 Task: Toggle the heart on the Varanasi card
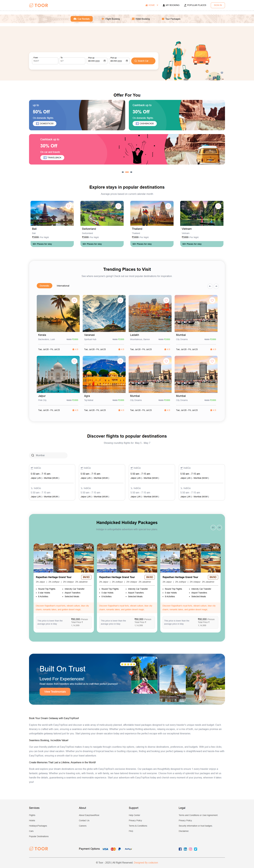[x=120, y=300]
